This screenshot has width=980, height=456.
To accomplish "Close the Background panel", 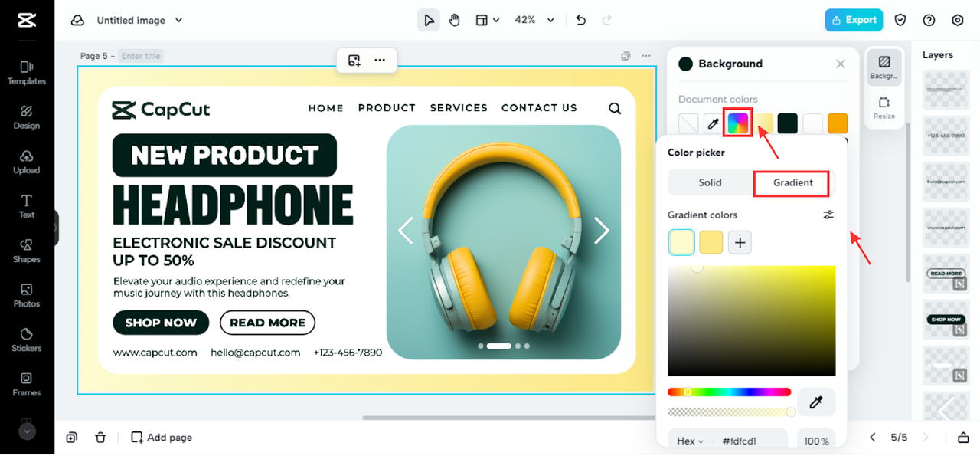I will [x=841, y=64].
